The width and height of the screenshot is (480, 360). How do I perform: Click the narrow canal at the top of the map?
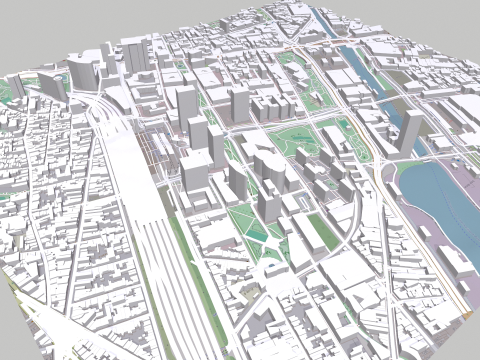pos(324,23)
